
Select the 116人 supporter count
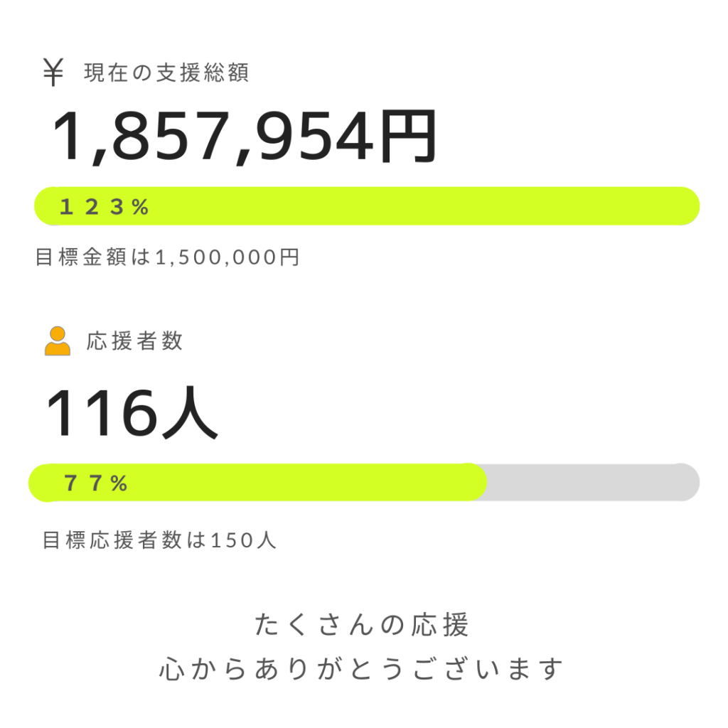[x=132, y=413]
